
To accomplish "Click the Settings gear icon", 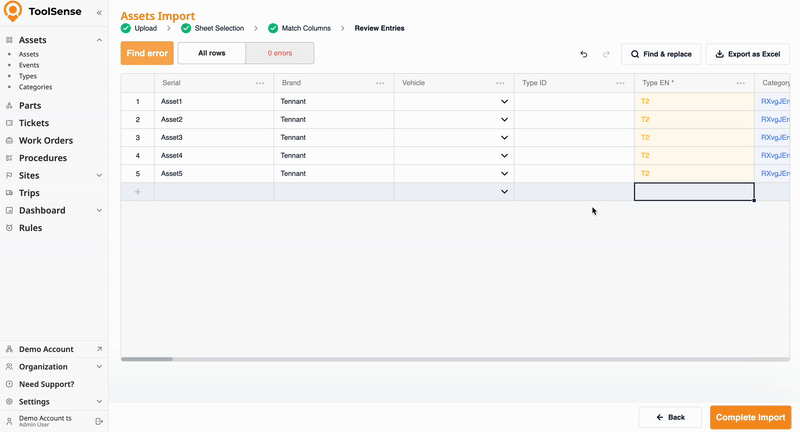I will 9,401.
